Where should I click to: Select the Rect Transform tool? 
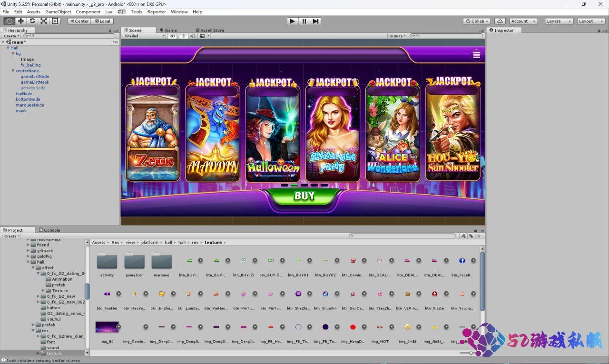tap(55, 21)
